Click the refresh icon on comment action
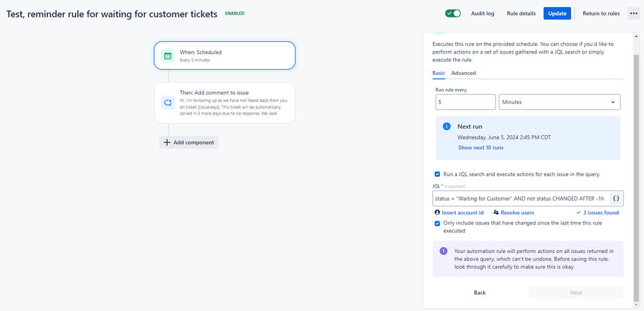The image size is (644, 311). pos(168,102)
